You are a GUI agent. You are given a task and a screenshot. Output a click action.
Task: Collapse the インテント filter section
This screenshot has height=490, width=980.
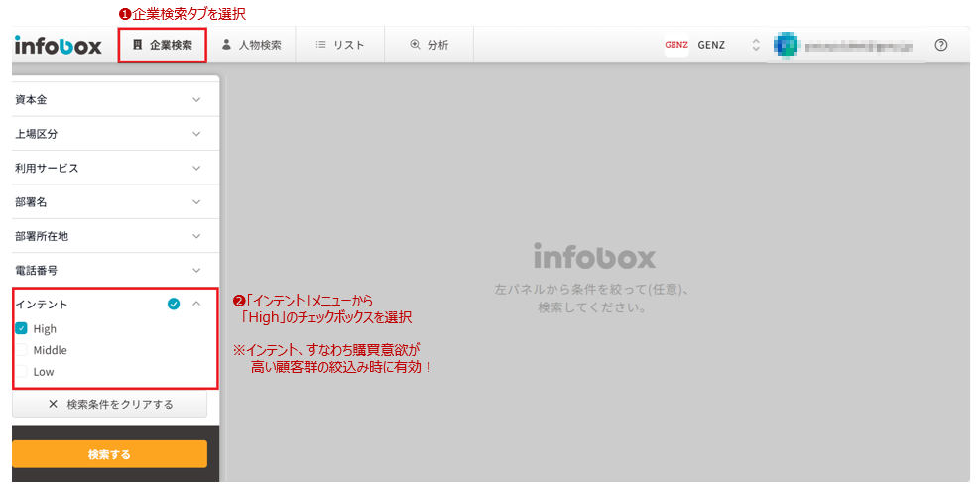click(196, 304)
